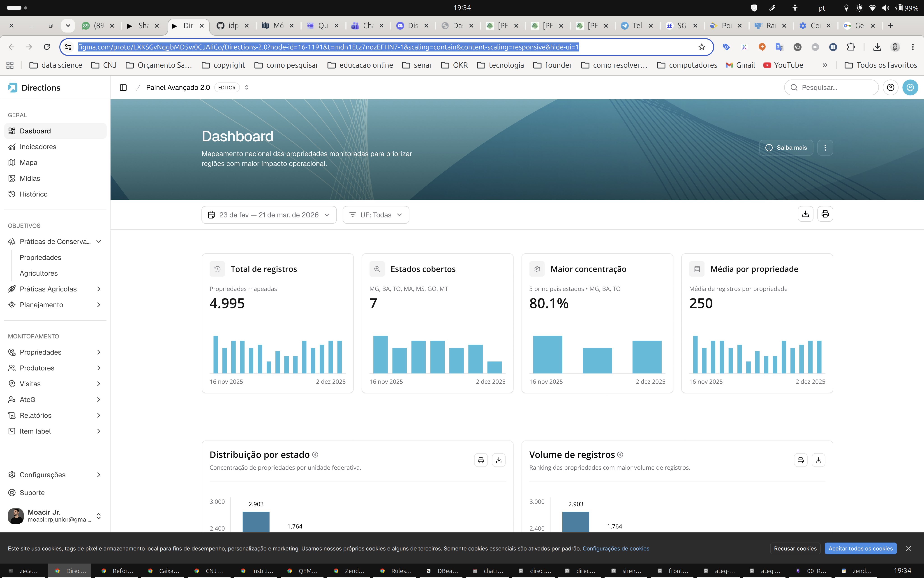924x578 pixels.
Task: Open the Chrome downloads icon
Action: (x=877, y=47)
